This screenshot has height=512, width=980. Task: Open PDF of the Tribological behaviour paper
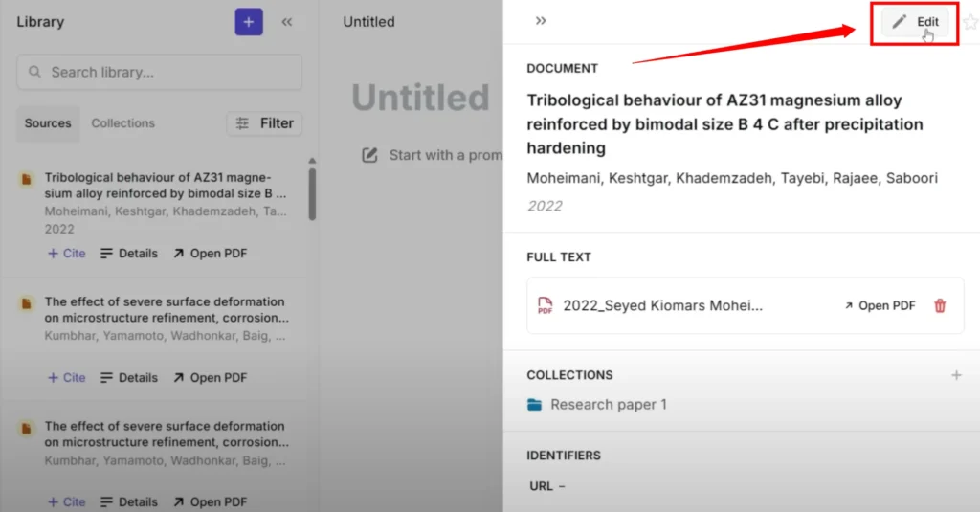pyautogui.click(x=210, y=254)
